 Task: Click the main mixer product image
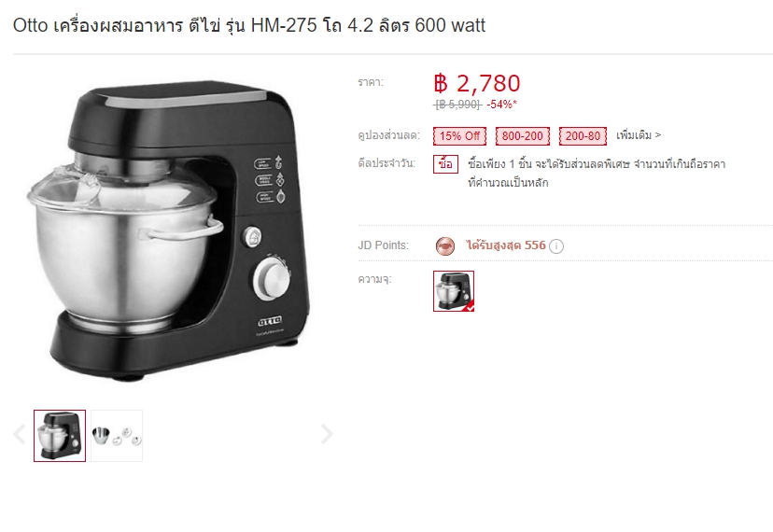(x=169, y=231)
